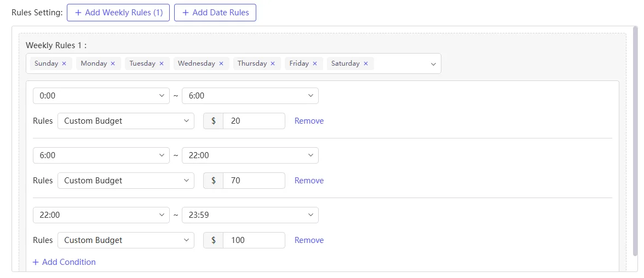
Task: Remove the Thursday tag
Action: click(273, 63)
